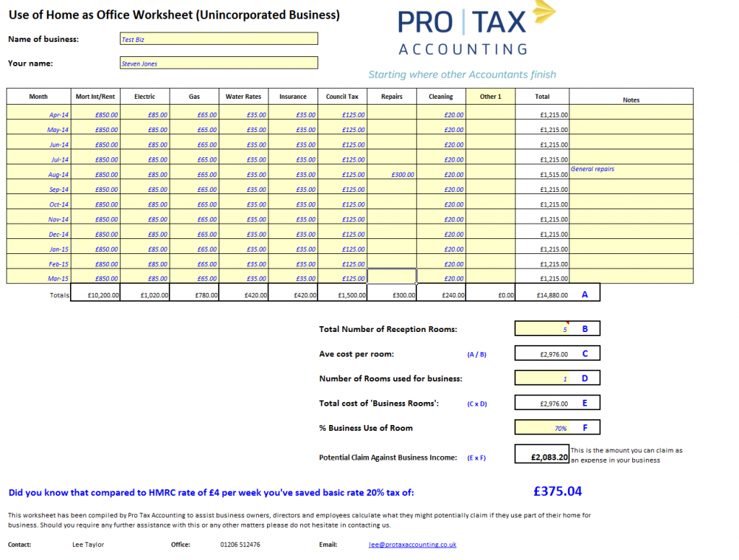Select the Council Tax column header
Viewport: 739px width, 560px height.
(341, 96)
